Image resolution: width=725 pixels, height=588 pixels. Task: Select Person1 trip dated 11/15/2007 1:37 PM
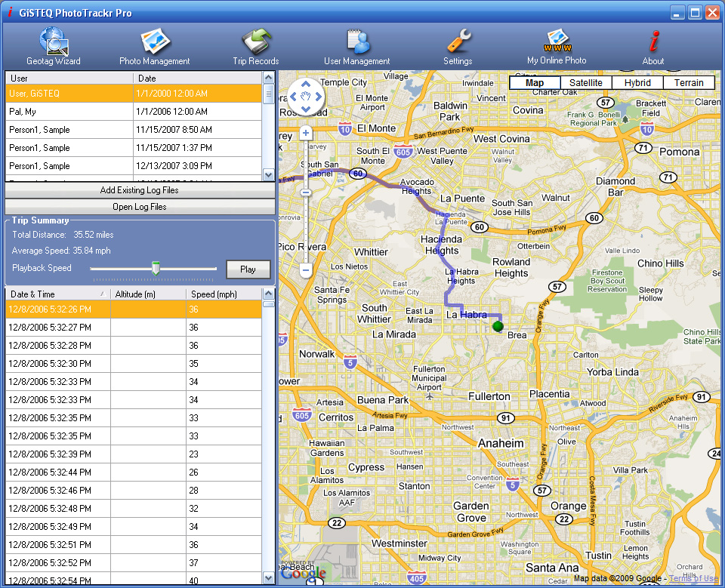click(134, 148)
